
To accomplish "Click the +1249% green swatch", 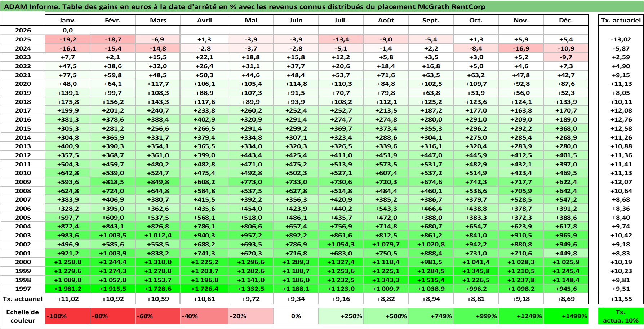I will point(521,316).
